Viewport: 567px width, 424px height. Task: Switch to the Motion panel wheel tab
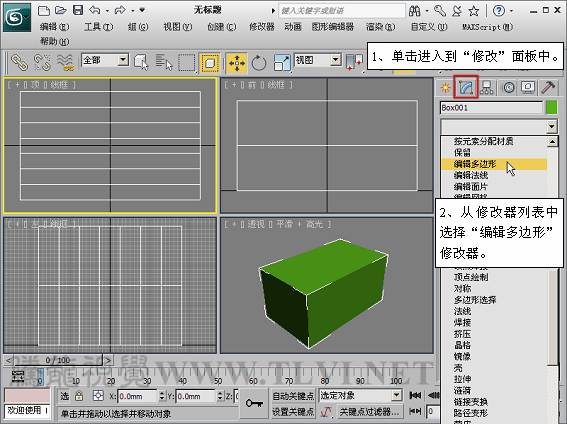(509, 87)
